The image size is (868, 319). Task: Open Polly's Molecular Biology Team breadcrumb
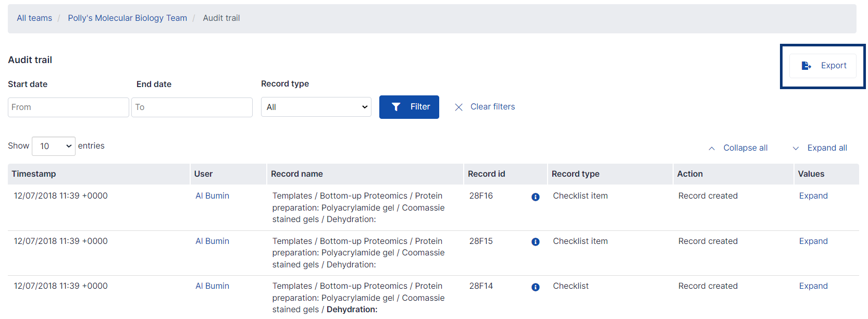click(127, 18)
